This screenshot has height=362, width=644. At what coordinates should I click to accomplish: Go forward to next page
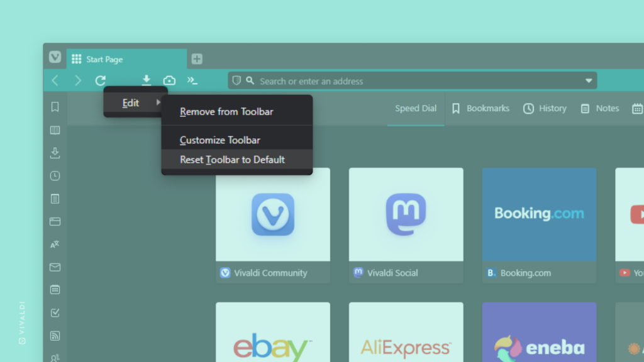click(77, 80)
